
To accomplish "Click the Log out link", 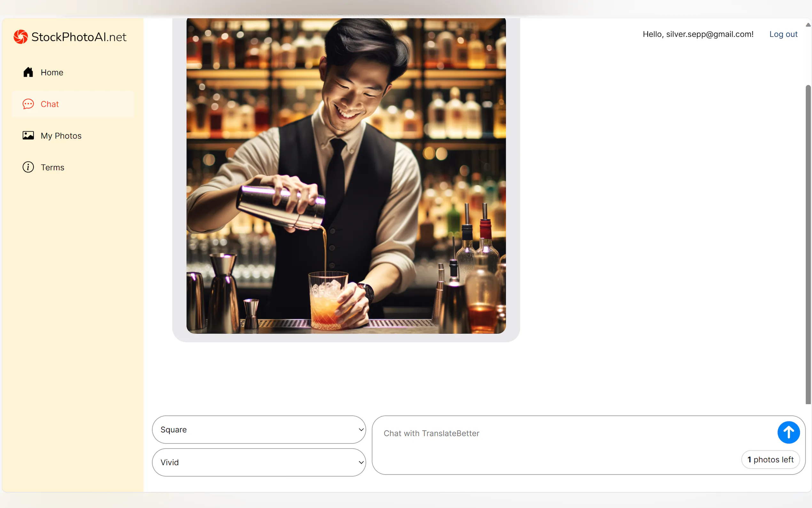I will coord(783,34).
